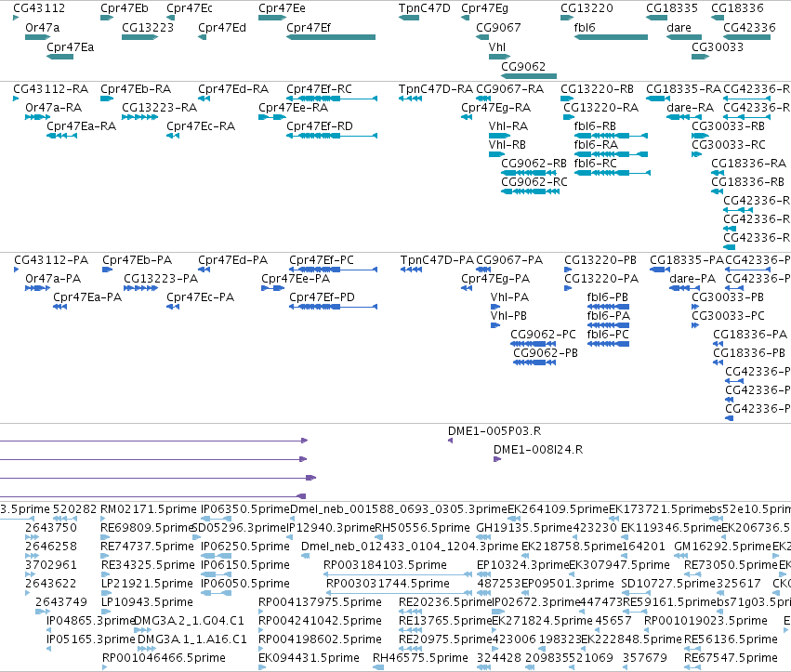Select the RH46575.5prime EST
791x672 pixels.
click(378, 667)
